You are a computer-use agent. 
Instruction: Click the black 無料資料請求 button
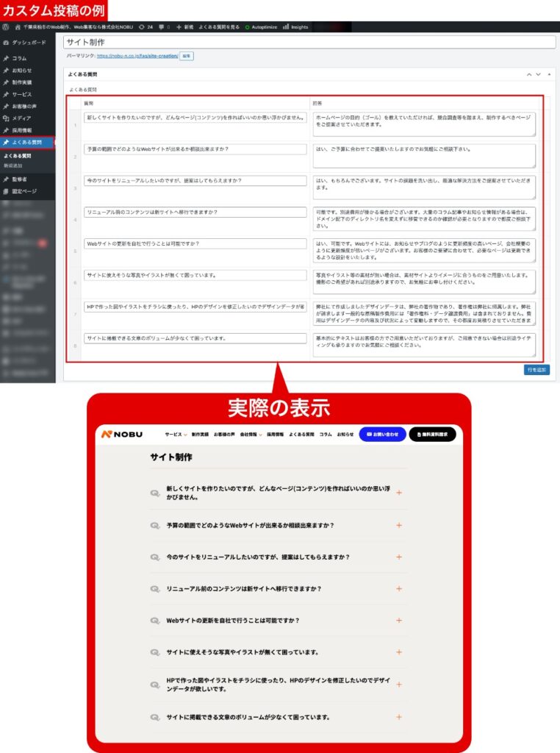[432, 434]
